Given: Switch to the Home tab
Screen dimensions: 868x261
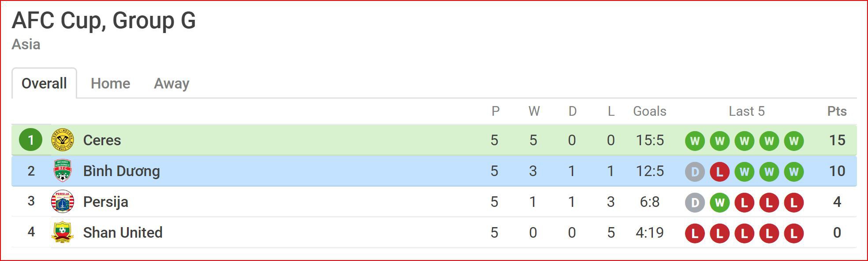Looking at the screenshot, I should (x=110, y=83).
